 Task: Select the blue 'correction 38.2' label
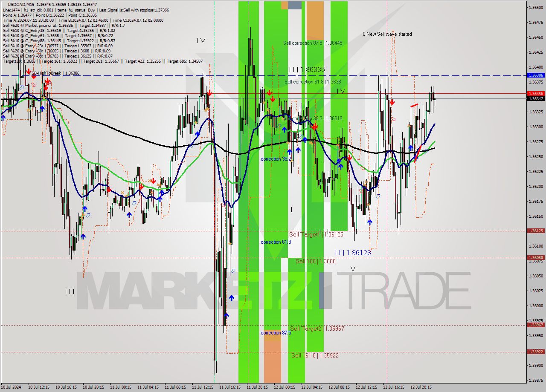point(276,159)
